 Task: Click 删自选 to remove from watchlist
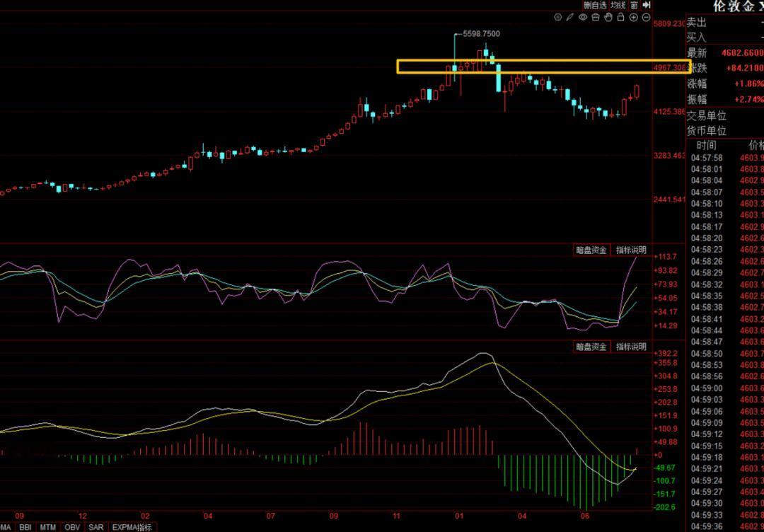point(596,6)
